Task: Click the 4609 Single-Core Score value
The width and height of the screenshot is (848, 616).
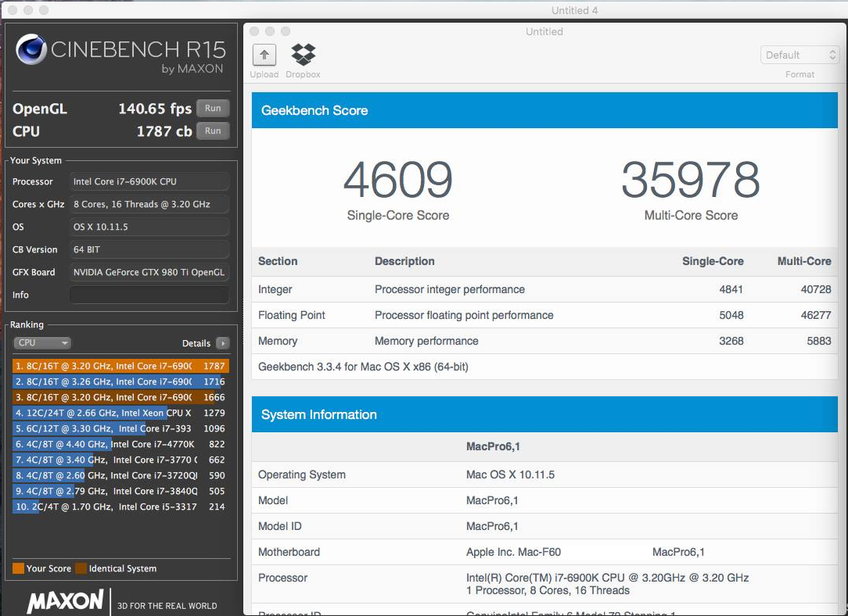Action: pos(398,179)
